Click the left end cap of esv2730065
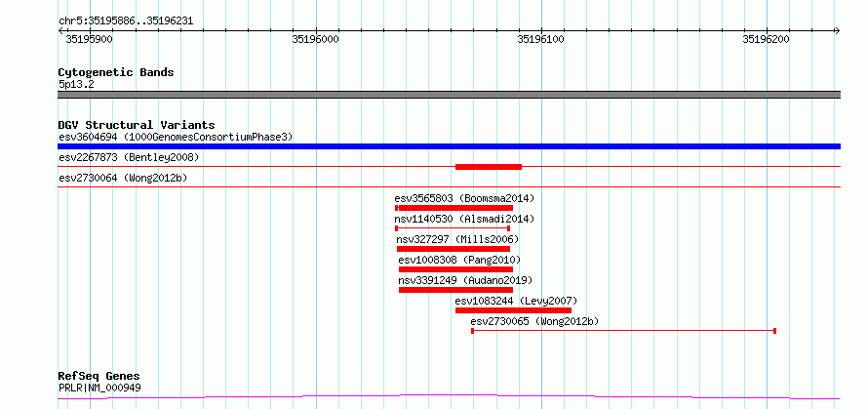This screenshot has height=409, width=868. (x=472, y=331)
